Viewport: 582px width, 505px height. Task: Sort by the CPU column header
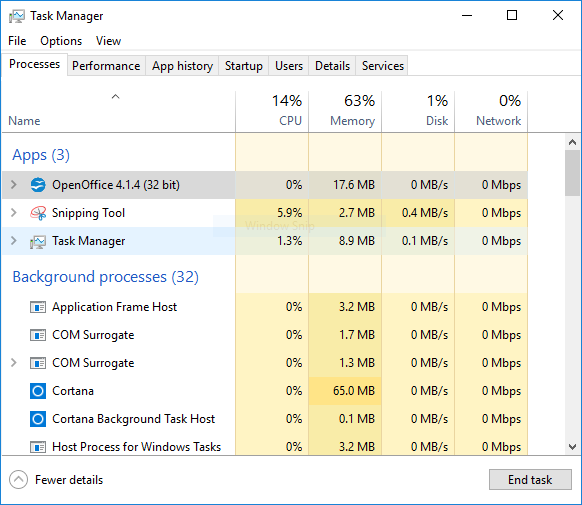[272, 111]
